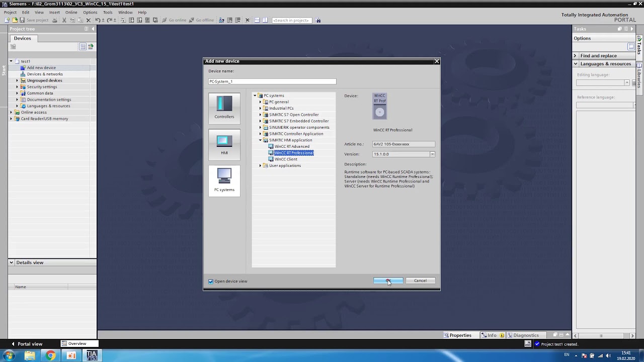
Task: Click the OK button in dialog
Action: (388, 281)
